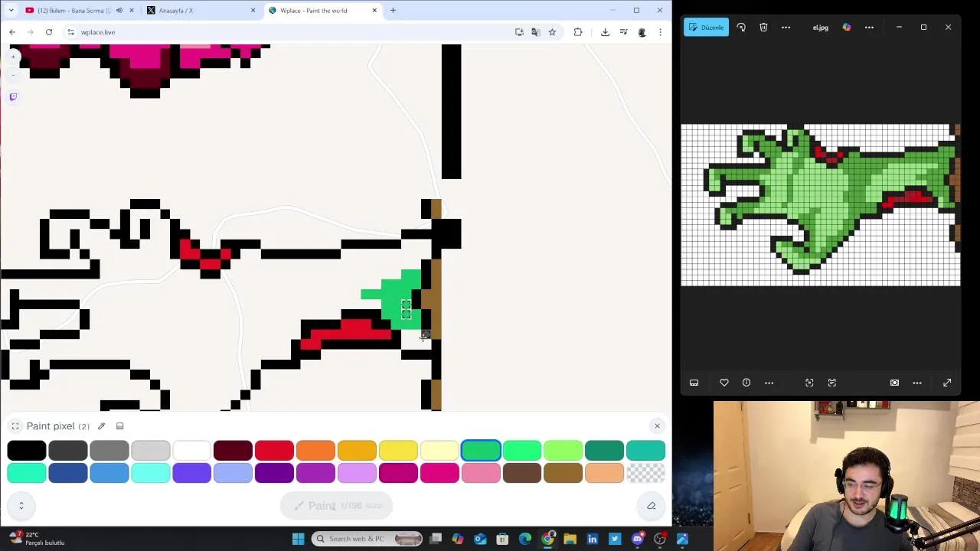The width and height of the screenshot is (980, 551).
Task: Select the peach beige color swatch
Action: (x=604, y=474)
